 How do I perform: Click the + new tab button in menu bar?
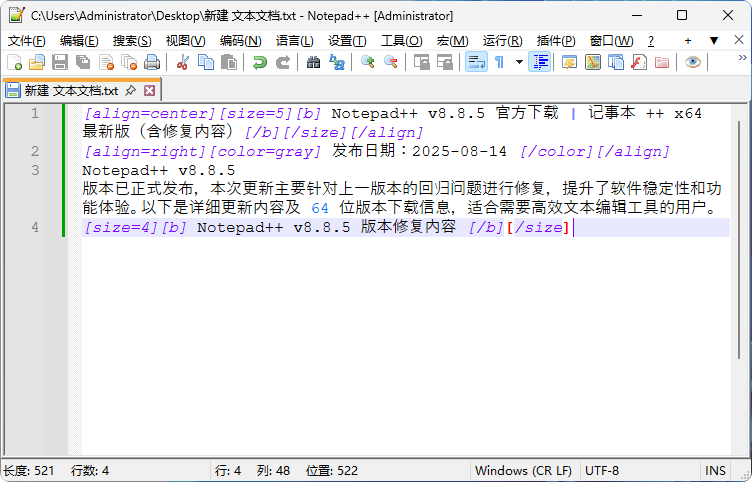(688, 41)
